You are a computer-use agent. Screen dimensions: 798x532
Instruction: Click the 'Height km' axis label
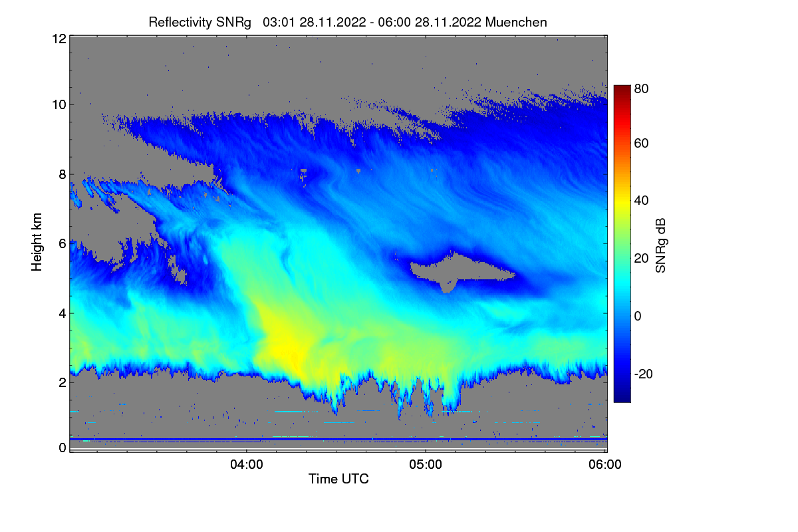pyautogui.click(x=37, y=243)
